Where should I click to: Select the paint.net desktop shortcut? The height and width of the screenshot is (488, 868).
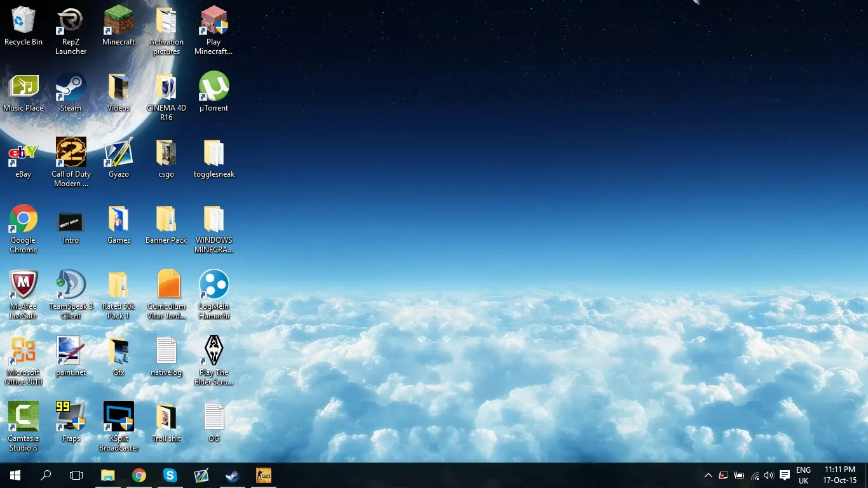pyautogui.click(x=71, y=356)
